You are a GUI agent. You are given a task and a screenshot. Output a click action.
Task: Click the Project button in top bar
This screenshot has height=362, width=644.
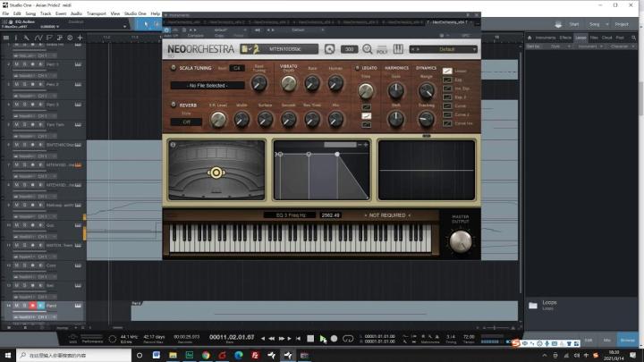click(622, 24)
